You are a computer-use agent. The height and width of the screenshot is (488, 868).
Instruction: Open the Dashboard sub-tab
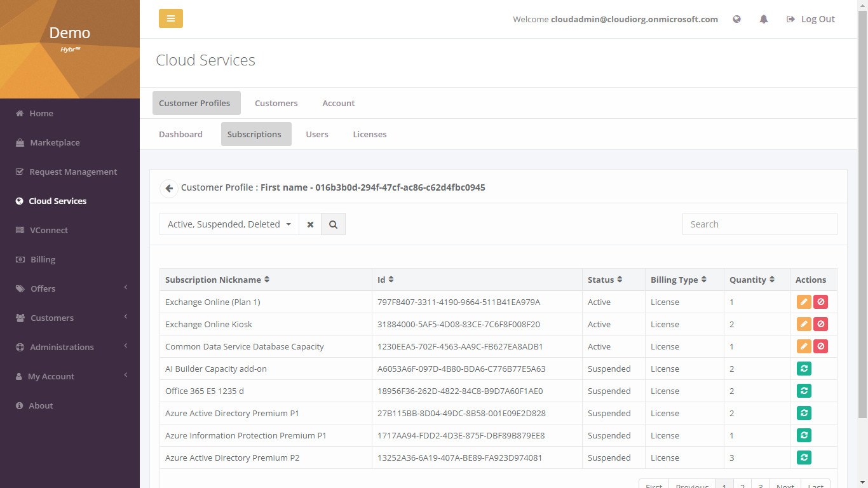(x=180, y=134)
